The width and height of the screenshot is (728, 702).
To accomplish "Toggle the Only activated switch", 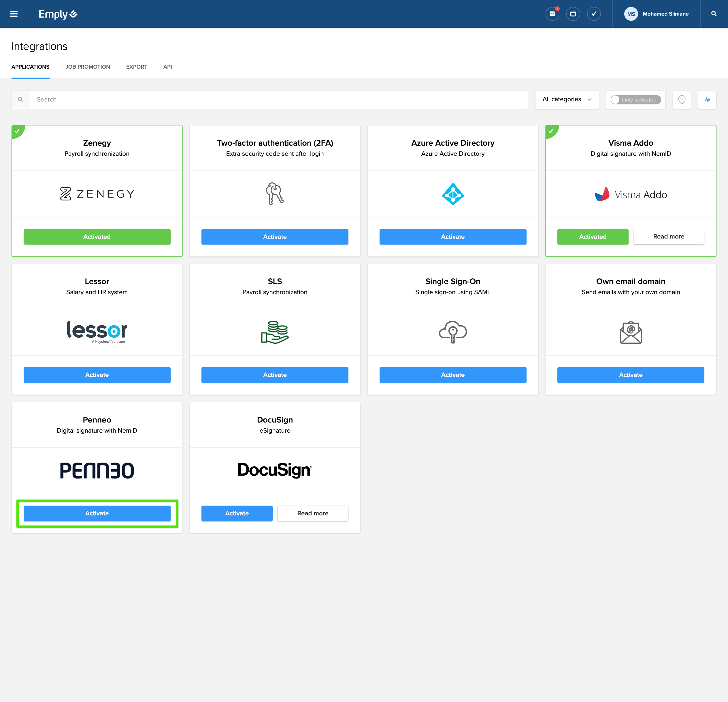I will [x=635, y=100].
